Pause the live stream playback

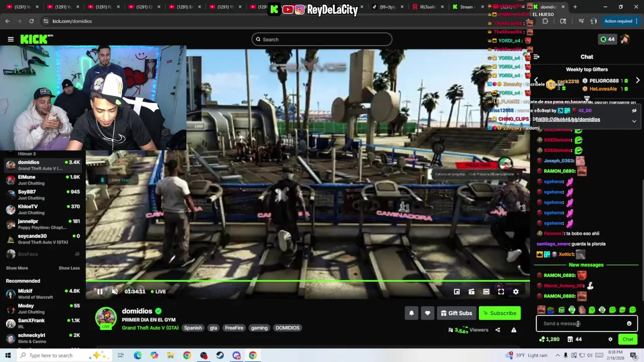click(x=100, y=292)
